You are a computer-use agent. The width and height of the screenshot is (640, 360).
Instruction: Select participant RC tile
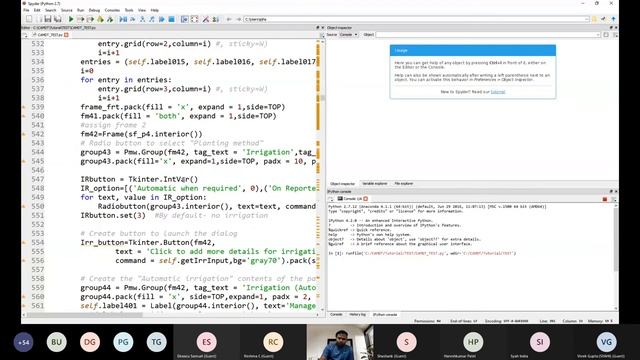273,342
